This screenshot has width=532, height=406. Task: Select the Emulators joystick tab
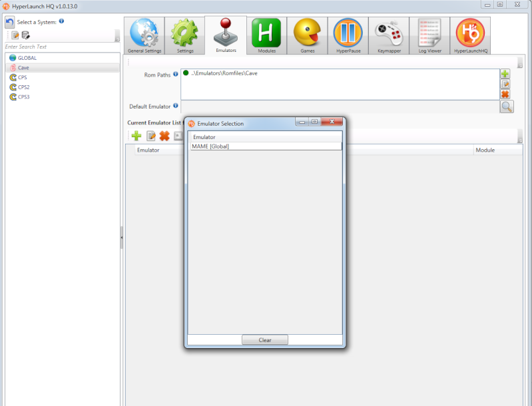pyautogui.click(x=226, y=35)
